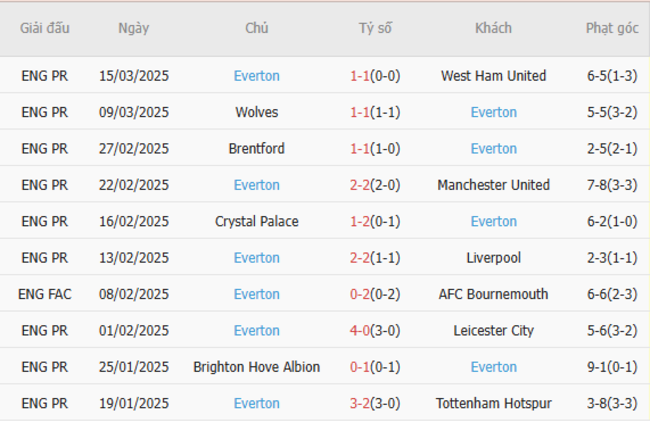650x431 pixels.
Task: Click Everton in the Liverpool match row
Action: pos(257,258)
